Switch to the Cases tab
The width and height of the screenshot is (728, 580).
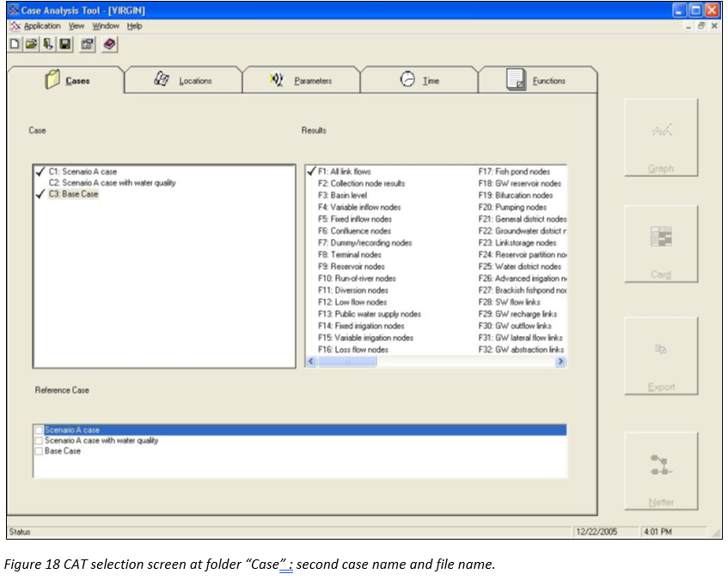point(67,80)
